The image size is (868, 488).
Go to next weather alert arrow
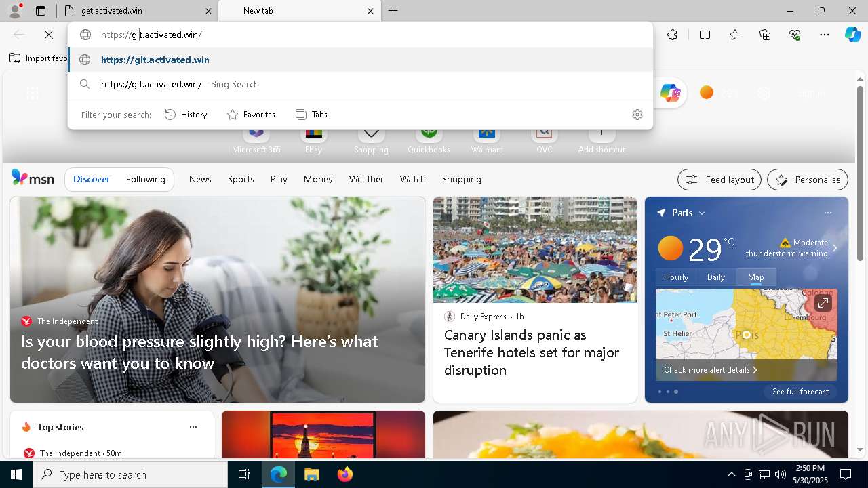[x=835, y=248]
